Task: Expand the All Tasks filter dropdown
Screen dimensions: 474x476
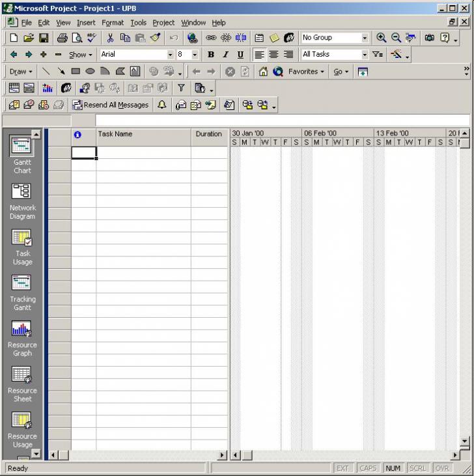Action: (x=365, y=55)
